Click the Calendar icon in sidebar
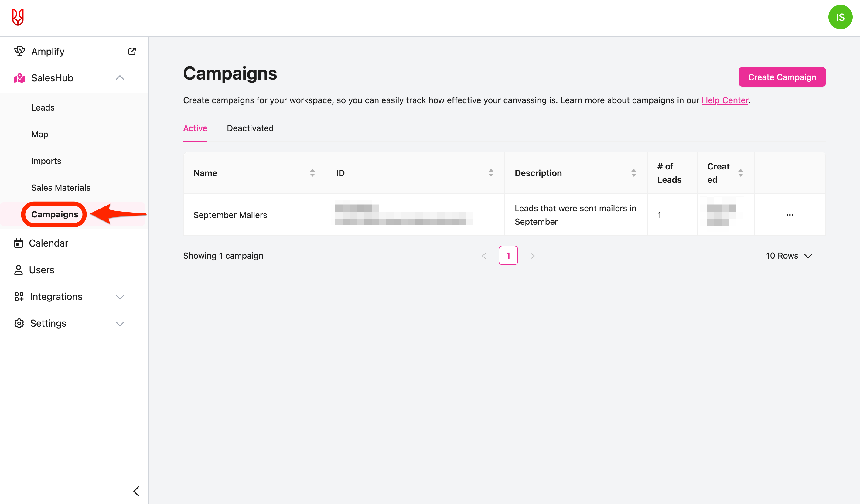860x504 pixels. pos(19,243)
